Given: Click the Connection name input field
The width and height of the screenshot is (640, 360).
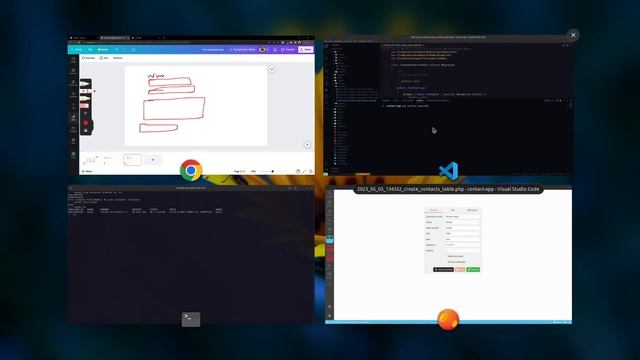Looking at the screenshot, I should tap(462, 216).
